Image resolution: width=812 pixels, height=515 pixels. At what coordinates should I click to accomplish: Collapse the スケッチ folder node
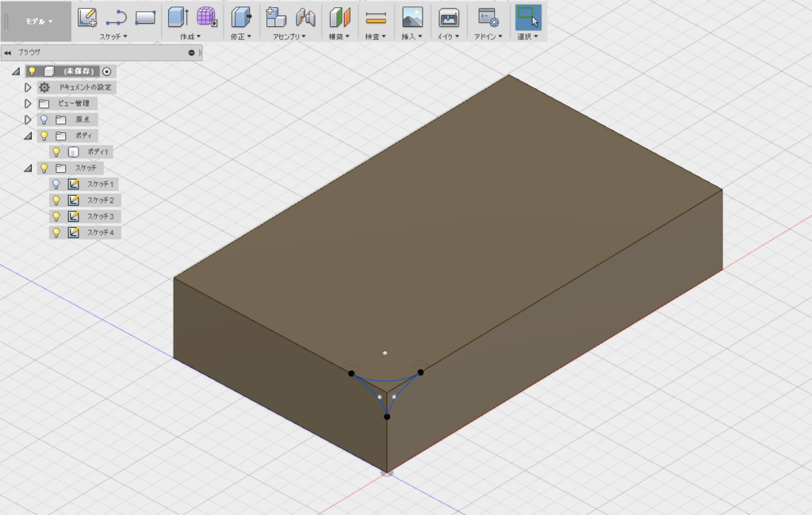tap(28, 168)
